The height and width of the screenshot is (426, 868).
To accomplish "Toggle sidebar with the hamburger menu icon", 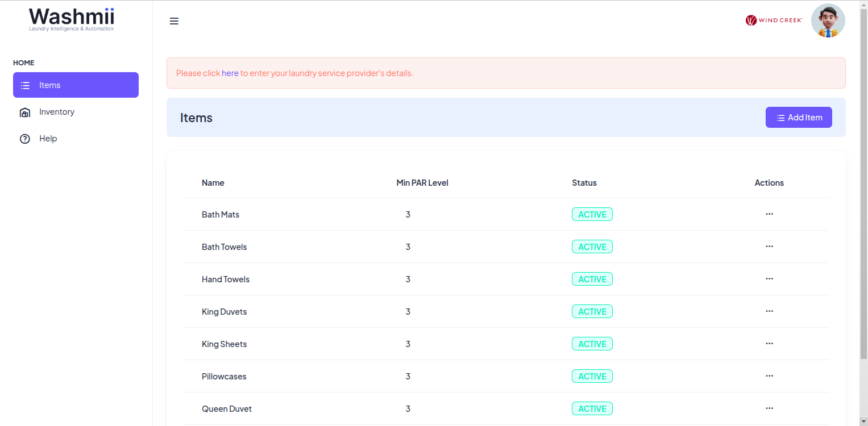I will [174, 21].
